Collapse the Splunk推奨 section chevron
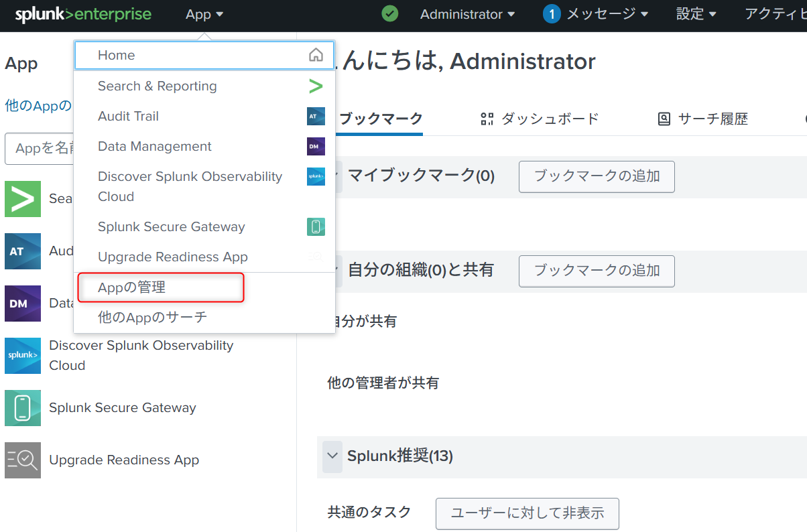This screenshot has width=807, height=532. pyautogui.click(x=332, y=456)
